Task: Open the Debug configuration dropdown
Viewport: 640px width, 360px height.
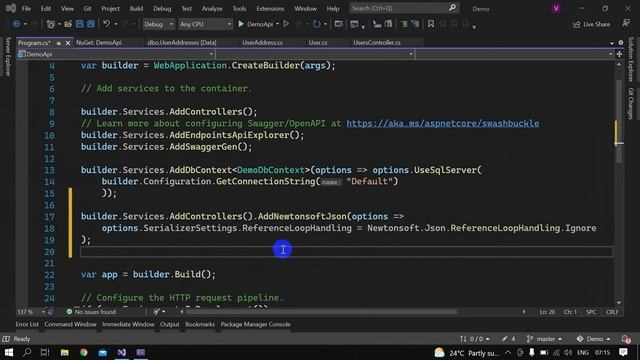Action: pos(158,24)
